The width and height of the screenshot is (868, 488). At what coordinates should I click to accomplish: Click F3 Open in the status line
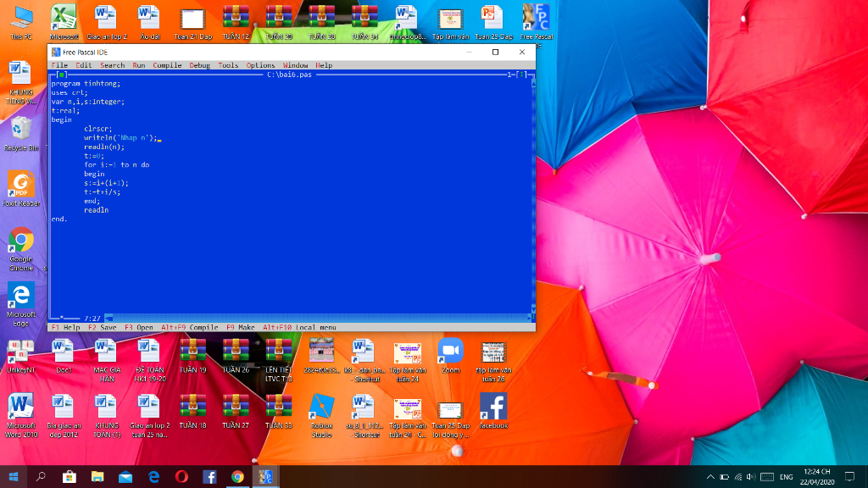pyautogui.click(x=139, y=328)
